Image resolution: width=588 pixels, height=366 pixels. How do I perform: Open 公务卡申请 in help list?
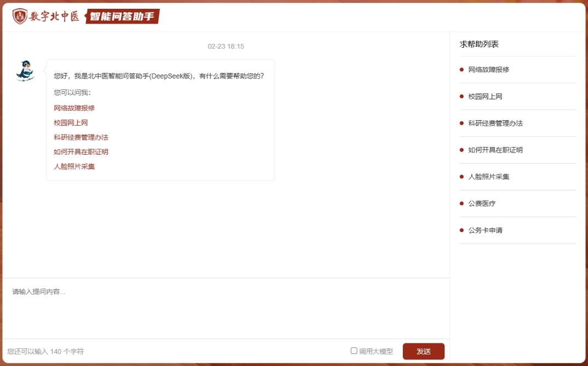pos(485,230)
